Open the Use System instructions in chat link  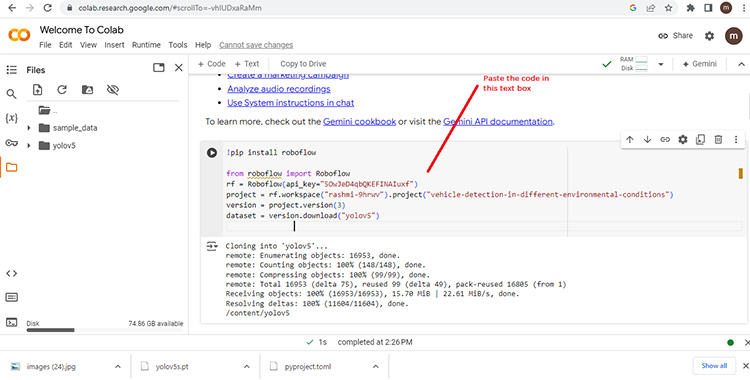[291, 103]
